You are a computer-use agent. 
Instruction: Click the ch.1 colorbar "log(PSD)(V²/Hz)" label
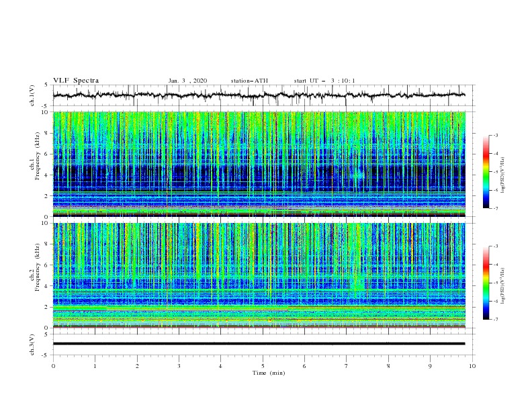(503, 175)
